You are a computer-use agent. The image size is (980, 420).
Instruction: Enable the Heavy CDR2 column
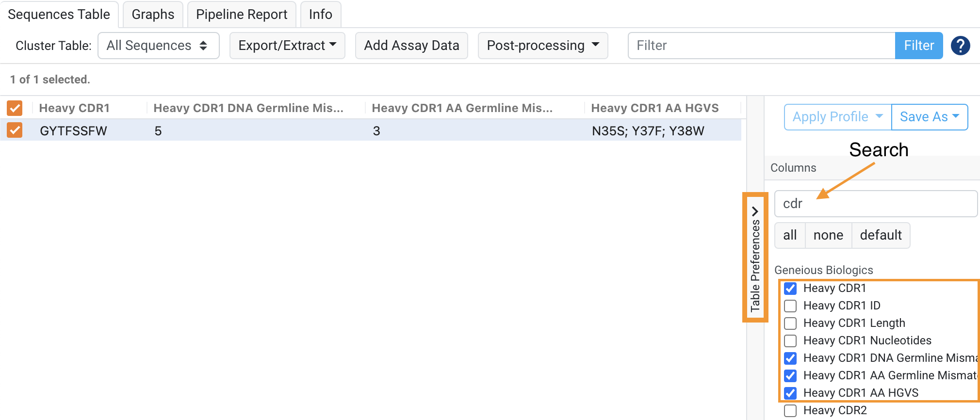click(x=790, y=411)
